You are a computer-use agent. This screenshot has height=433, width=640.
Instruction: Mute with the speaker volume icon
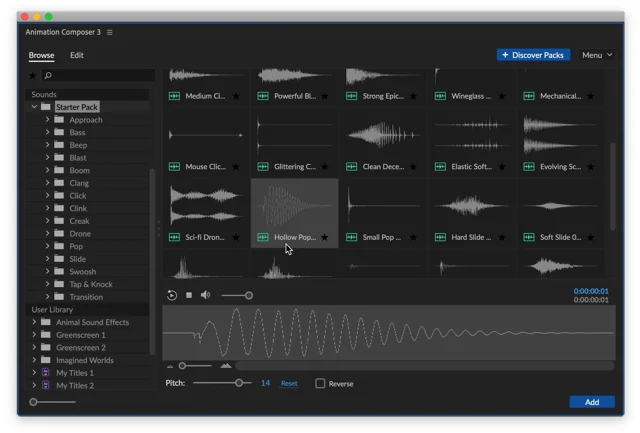pos(205,295)
